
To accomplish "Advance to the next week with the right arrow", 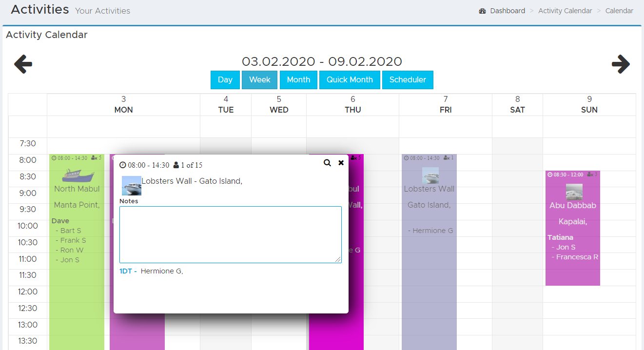I will click(621, 64).
